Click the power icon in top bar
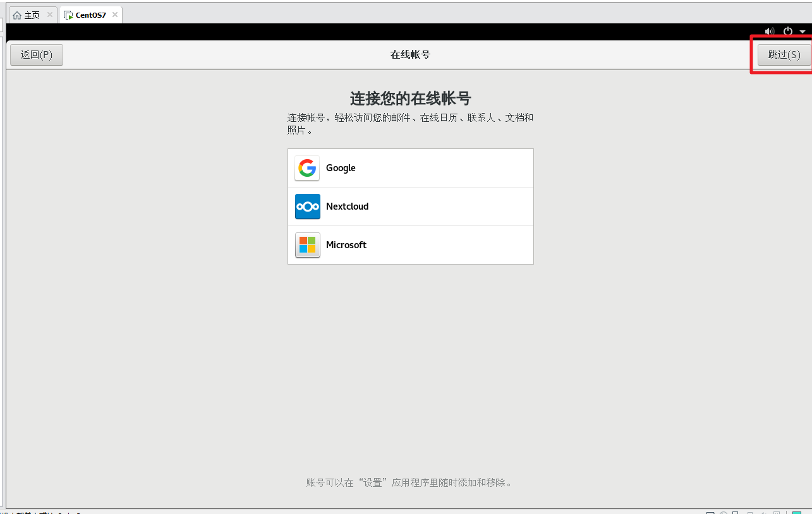 click(788, 31)
